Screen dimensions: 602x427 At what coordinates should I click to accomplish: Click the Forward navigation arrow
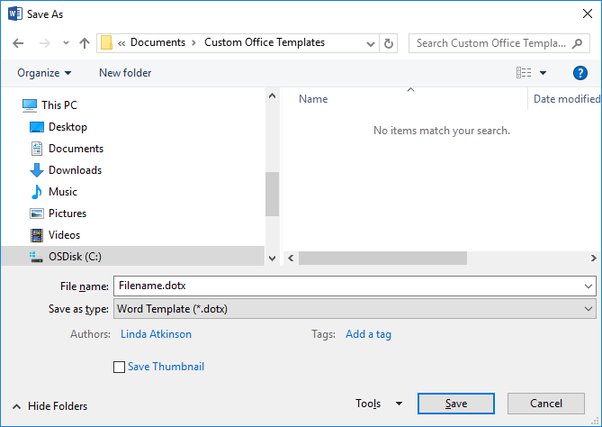pyautogui.click(x=45, y=43)
